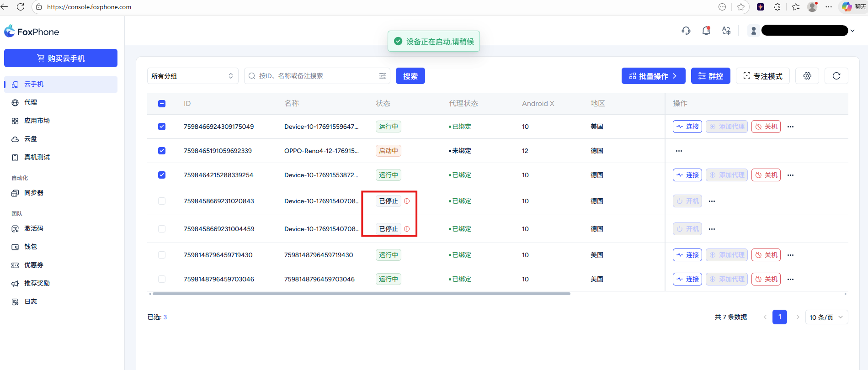
Task: Click the language translation icon
Action: point(726,31)
